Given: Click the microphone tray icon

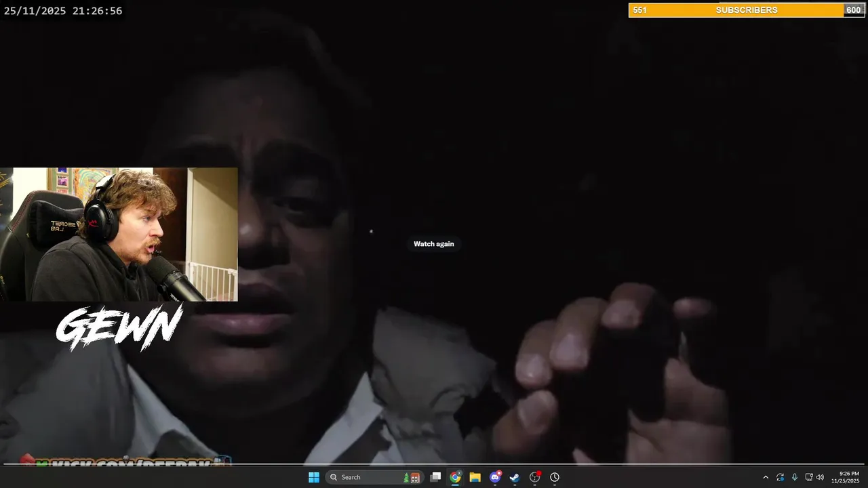Looking at the screenshot, I should click(794, 477).
